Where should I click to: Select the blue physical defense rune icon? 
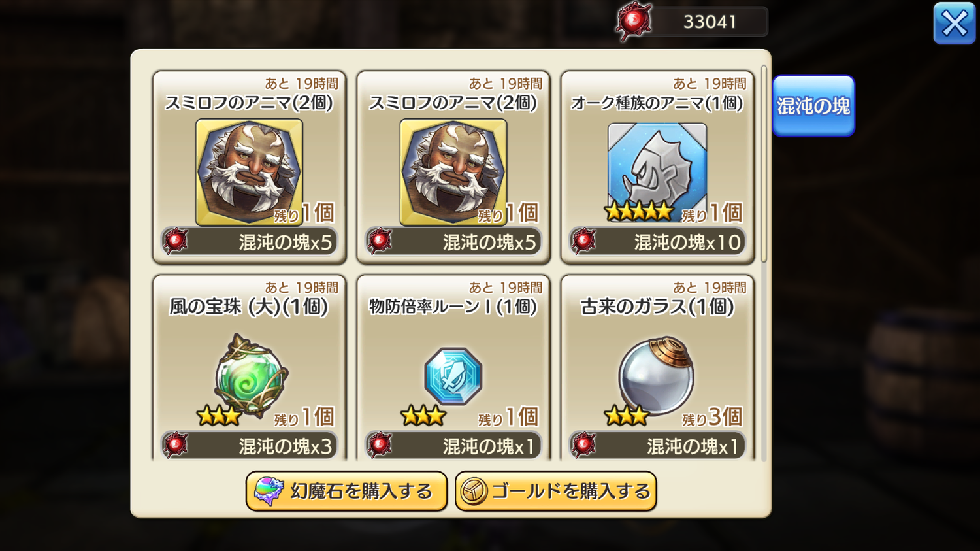[453, 376]
